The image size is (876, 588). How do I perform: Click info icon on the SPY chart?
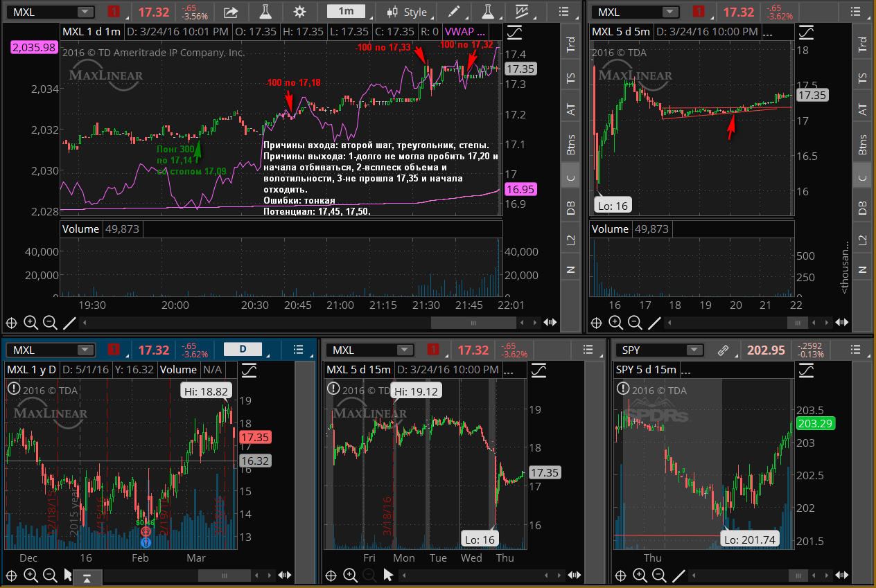coord(622,390)
